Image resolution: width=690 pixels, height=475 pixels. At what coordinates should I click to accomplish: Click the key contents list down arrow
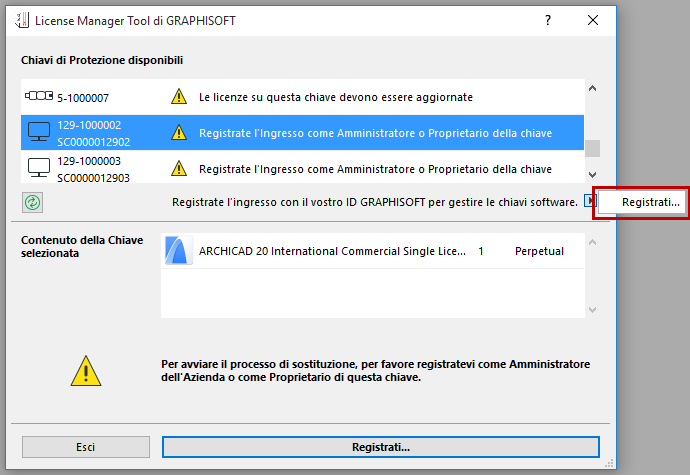pos(592,309)
